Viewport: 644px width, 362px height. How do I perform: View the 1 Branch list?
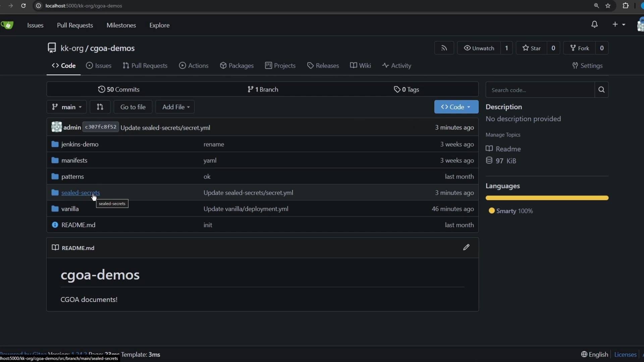point(263,89)
